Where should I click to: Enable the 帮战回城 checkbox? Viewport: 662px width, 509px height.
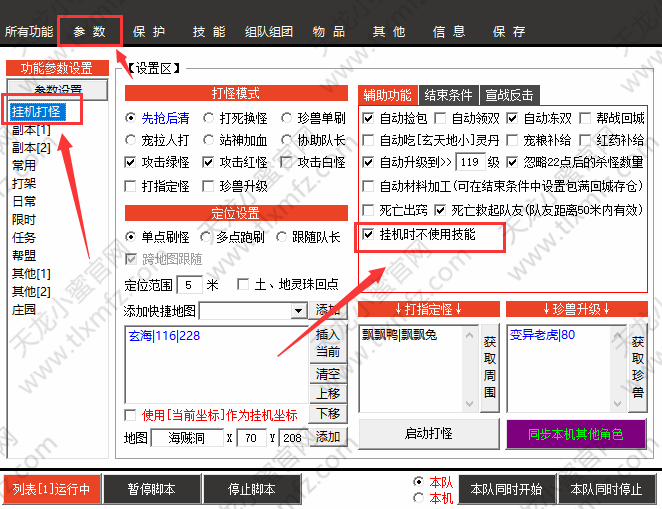click(x=585, y=118)
